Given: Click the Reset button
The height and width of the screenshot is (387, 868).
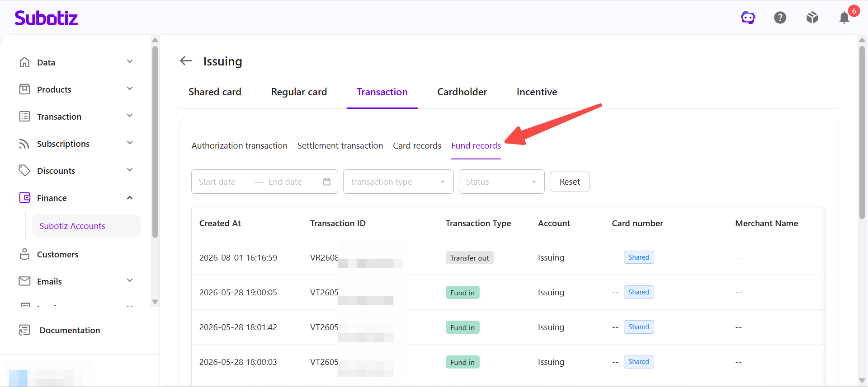Looking at the screenshot, I should tap(570, 182).
